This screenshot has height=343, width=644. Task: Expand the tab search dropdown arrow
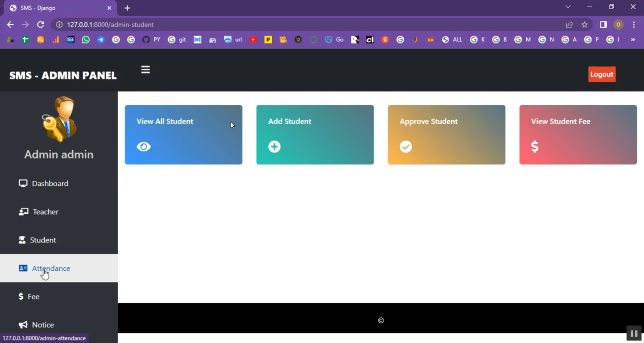click(x=568, y=7)
